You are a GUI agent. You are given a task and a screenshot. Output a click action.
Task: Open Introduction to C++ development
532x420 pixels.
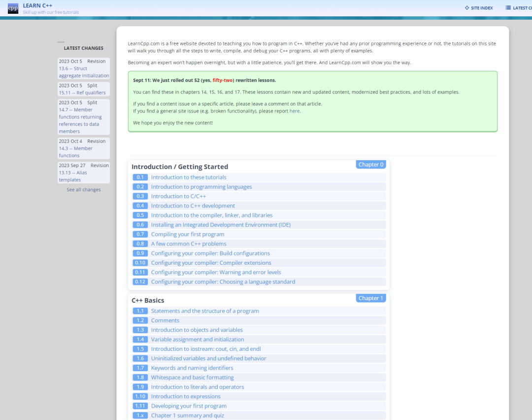coord(193,206)
